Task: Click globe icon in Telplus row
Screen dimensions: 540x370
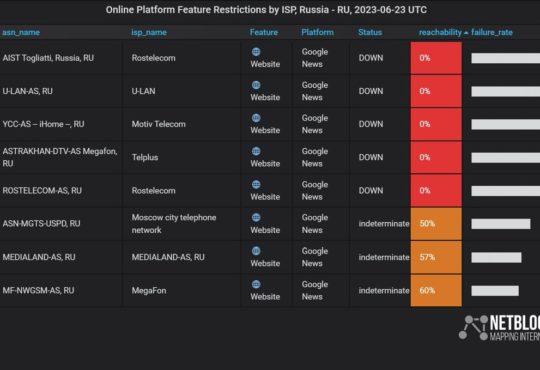Action: (256, 151)
